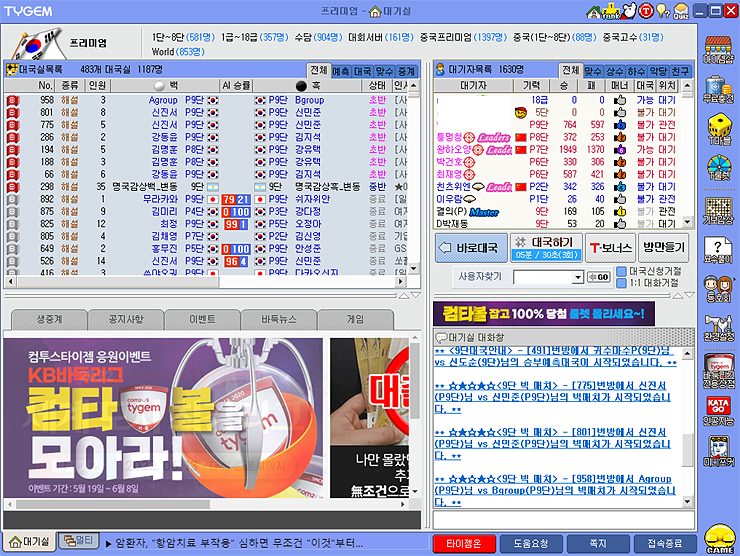
Task: Click the 쪽지 message button
Action: 598,544
